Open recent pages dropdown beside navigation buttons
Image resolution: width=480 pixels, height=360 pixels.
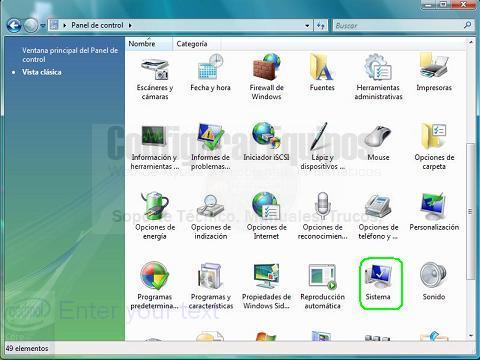point(43,26)
